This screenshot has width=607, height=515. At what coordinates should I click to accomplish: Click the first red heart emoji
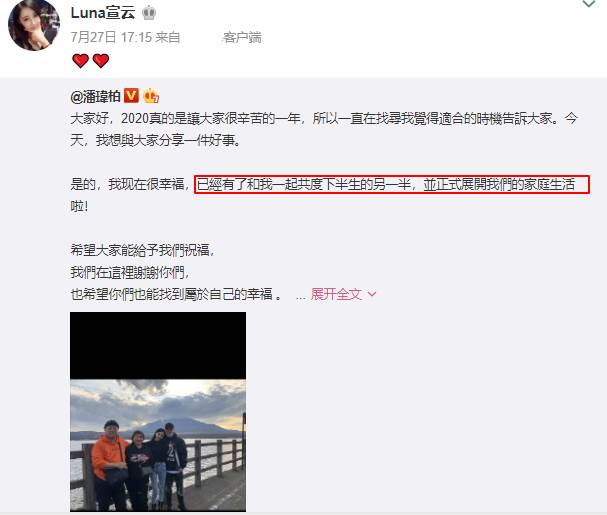pos(81,61)
